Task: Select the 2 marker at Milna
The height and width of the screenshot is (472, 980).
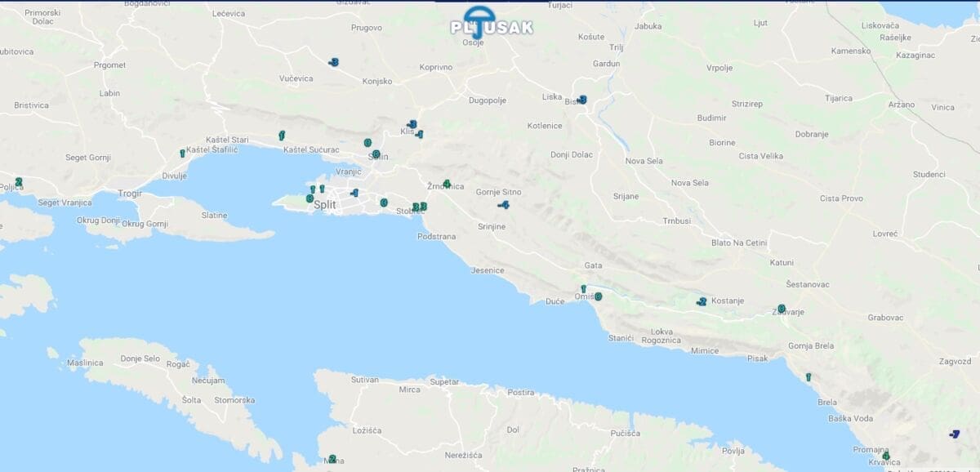Action: (x=332, y=459)
